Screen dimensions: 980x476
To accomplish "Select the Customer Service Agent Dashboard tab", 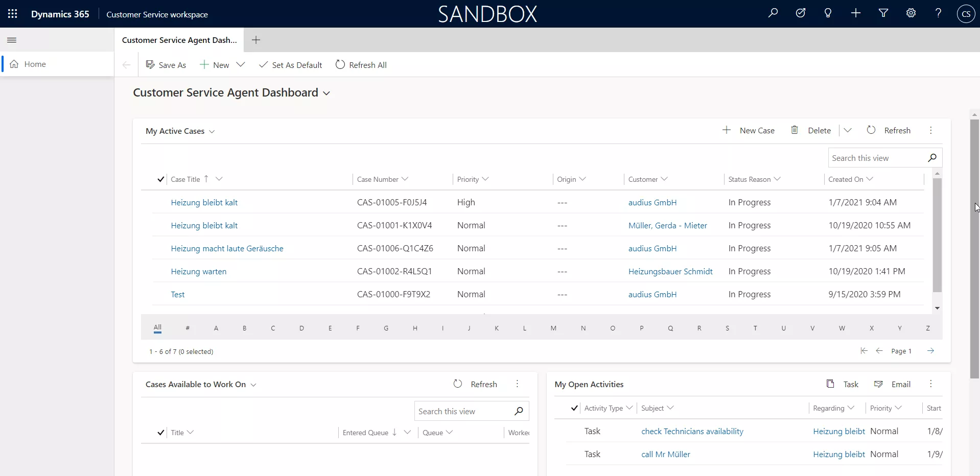I will point(179,40).
